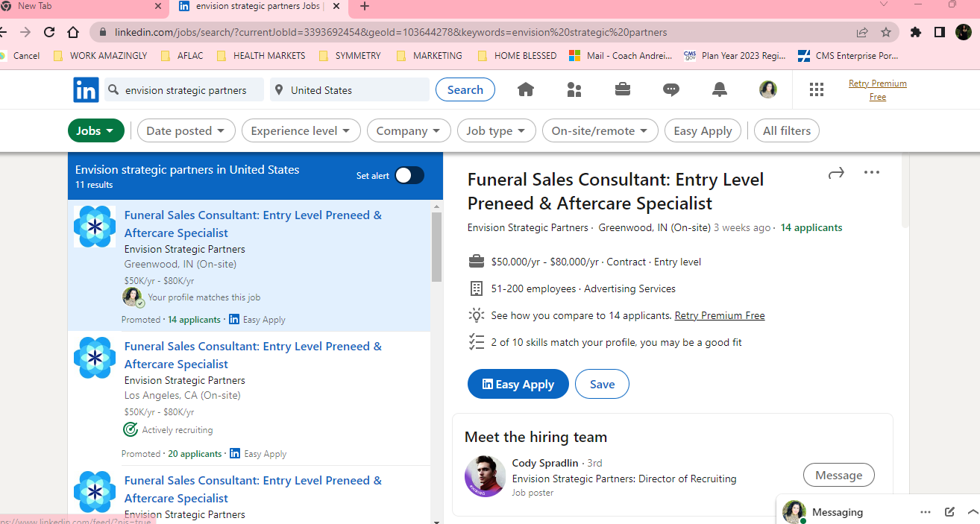
Task: Open the Work apps grid icon
Action: 817,89
